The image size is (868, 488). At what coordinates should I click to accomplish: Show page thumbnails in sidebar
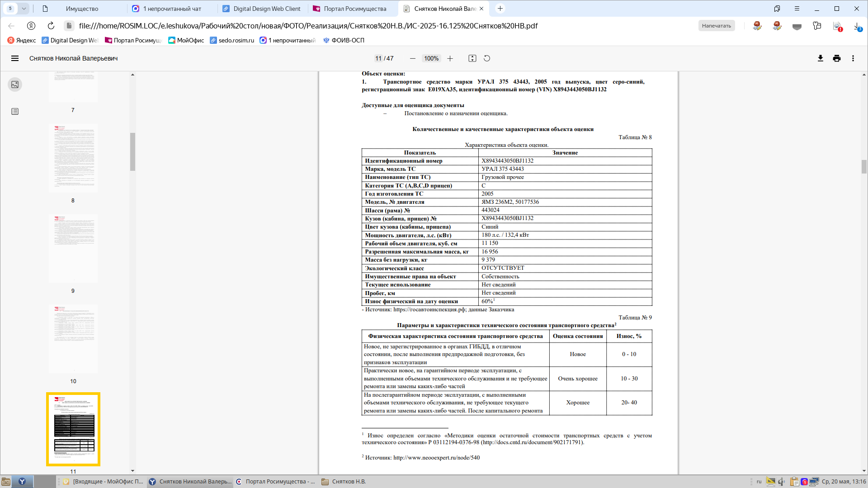pyautogui.click(x=15, y=84)
